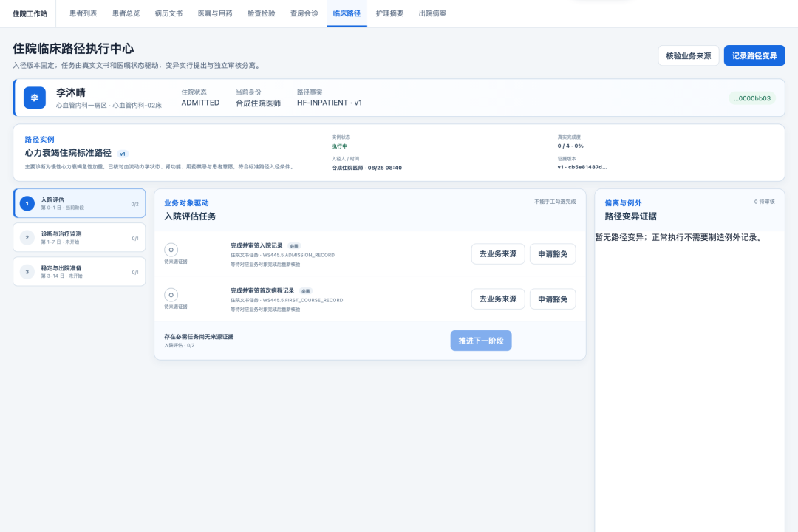Screen dimensions: 798x532
Task: Select the 入院评估 stage card
Action: pyautogui.click(x=79, y=204)
